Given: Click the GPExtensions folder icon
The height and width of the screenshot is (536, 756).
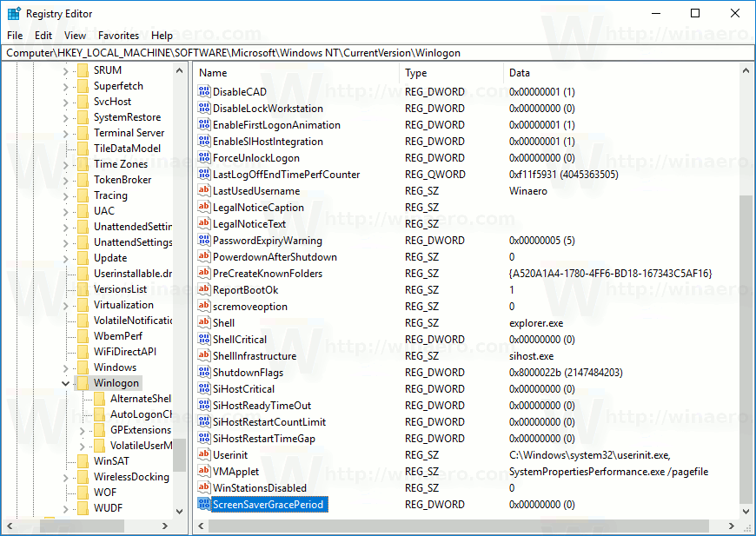Looking at the screenshot, I should [98, 429].
